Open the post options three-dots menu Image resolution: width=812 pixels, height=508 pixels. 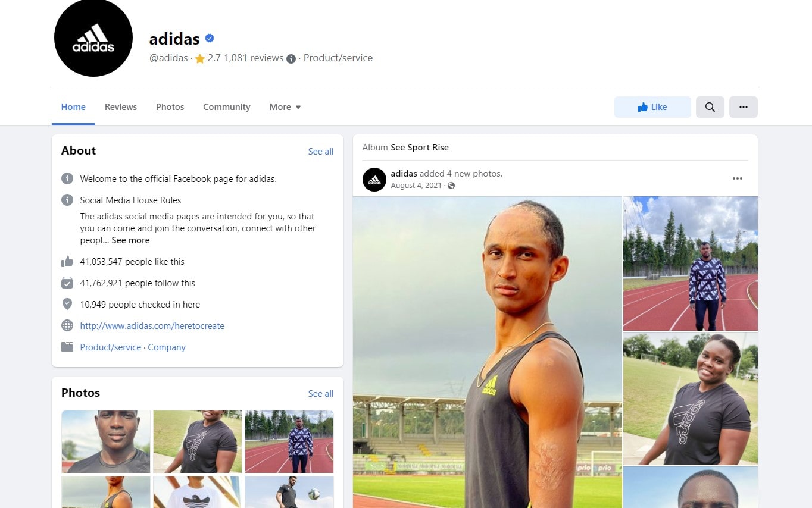pos(738,178)
